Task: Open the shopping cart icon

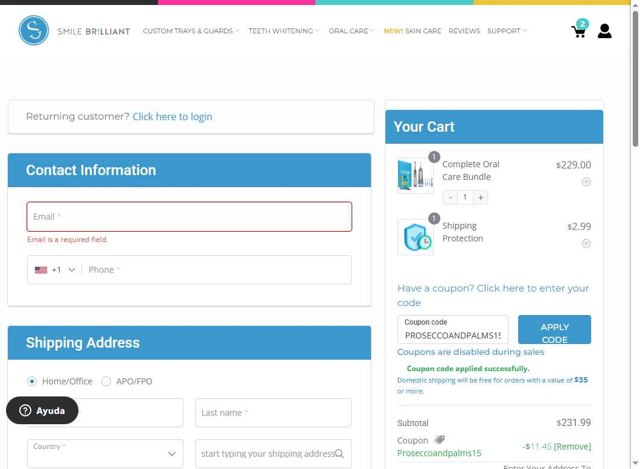Action: click(580, 29)
